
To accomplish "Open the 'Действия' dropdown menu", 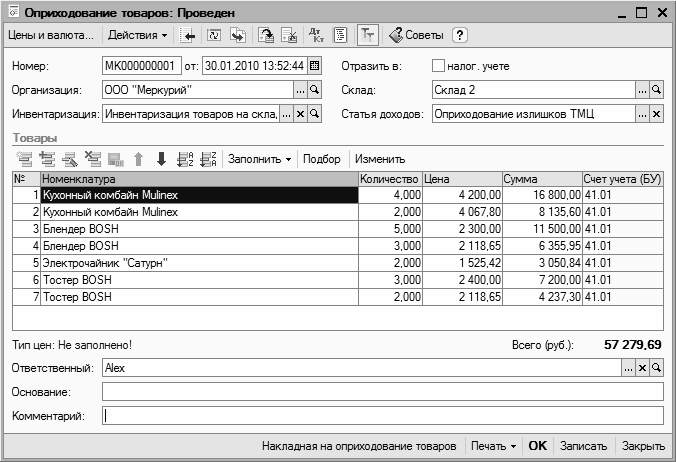I will pos(138,35).
